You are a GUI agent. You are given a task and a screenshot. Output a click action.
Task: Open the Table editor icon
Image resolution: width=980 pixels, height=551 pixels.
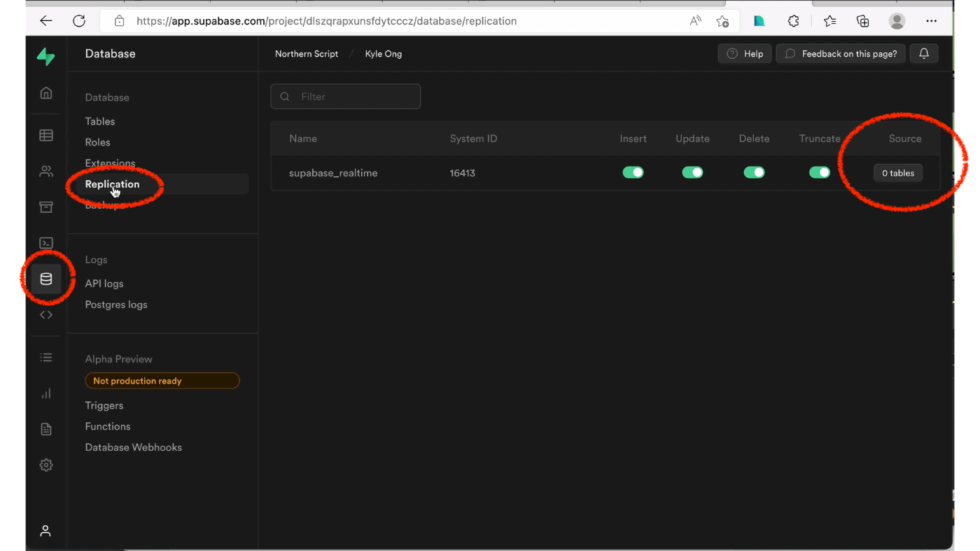point(46,135)
